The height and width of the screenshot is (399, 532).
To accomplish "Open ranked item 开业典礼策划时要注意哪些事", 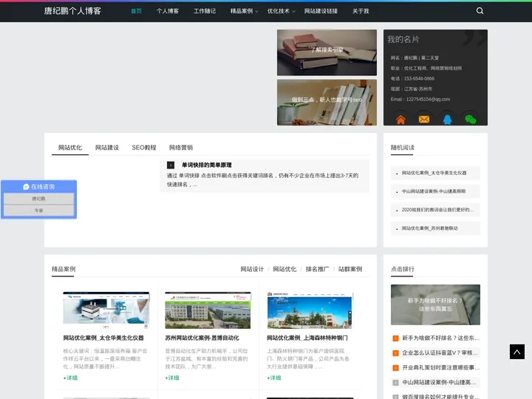I will coord(440,368).
